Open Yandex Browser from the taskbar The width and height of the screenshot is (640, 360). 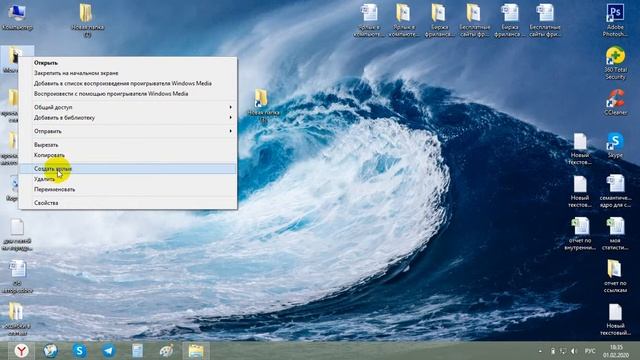22,351
